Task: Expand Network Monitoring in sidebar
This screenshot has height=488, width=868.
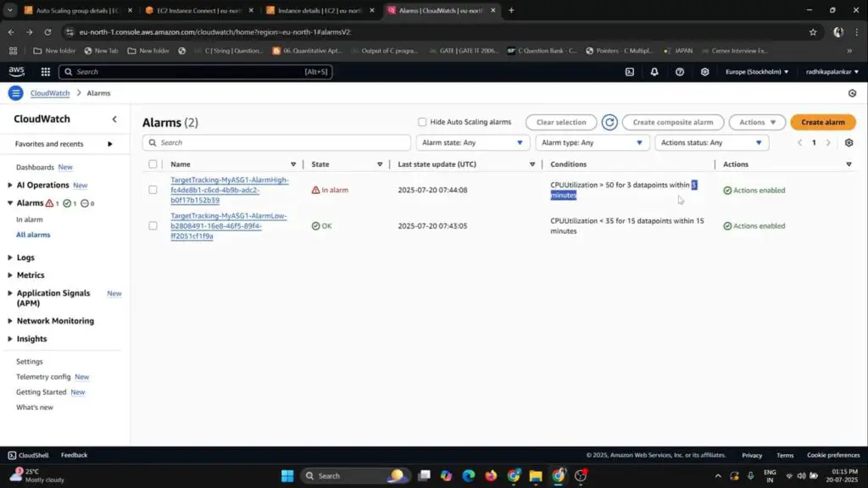Action: point(10,321)
